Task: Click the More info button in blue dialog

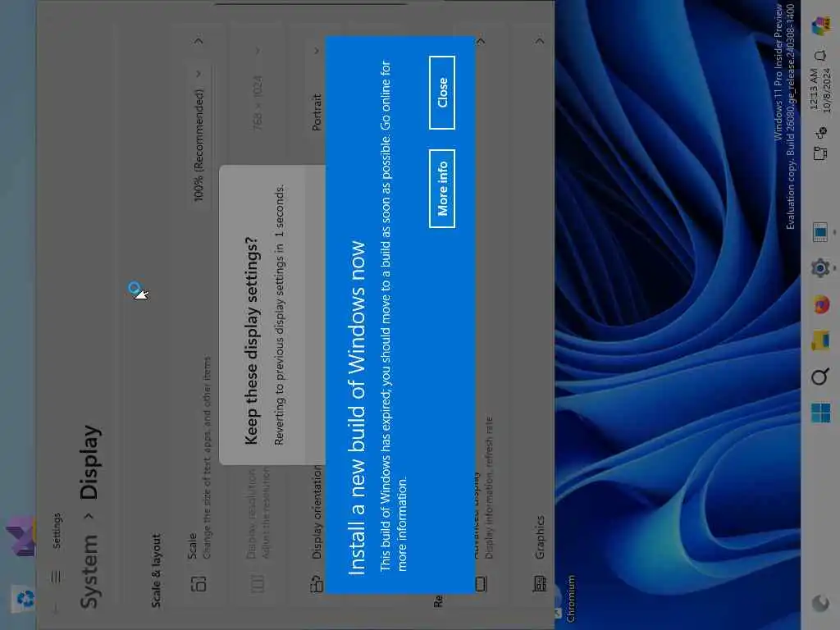Action: (442, 189)
